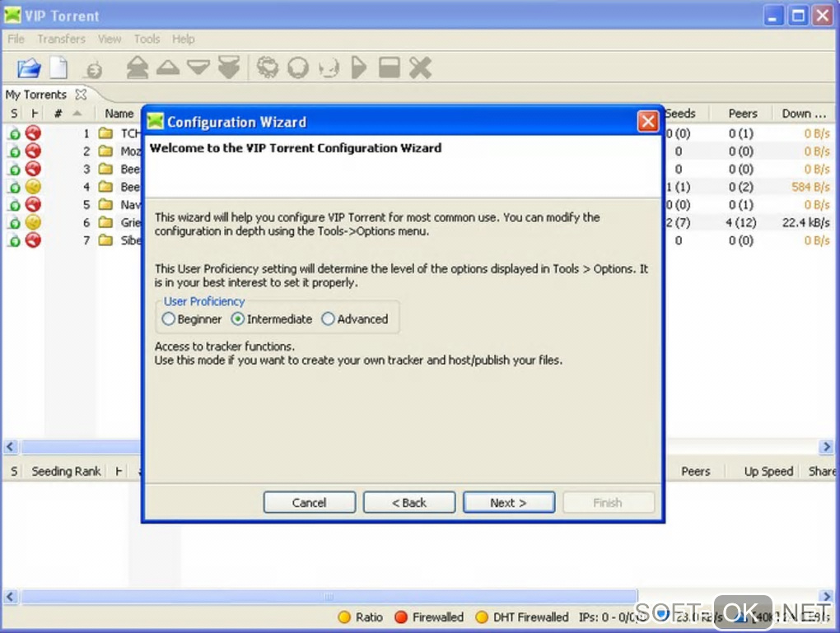Sort by the # column header arrow
The width and height of the screenshot is (840, 633).
77,113
